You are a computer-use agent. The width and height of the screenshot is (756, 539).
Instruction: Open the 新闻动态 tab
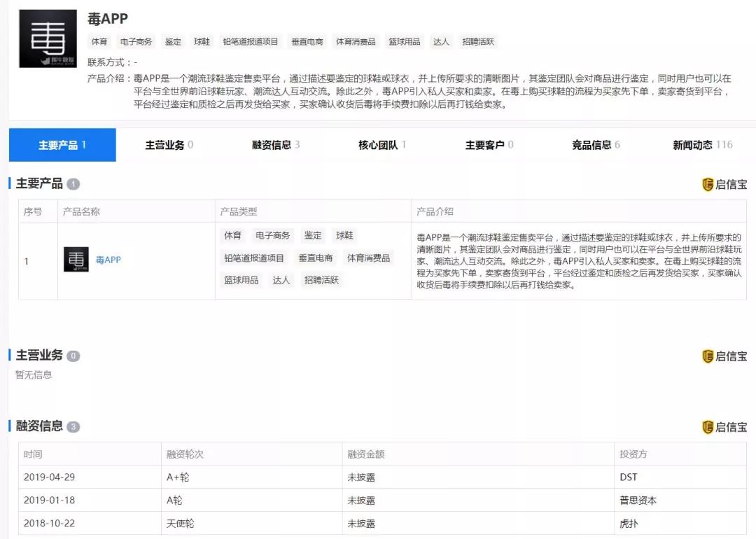click(703, 145)
